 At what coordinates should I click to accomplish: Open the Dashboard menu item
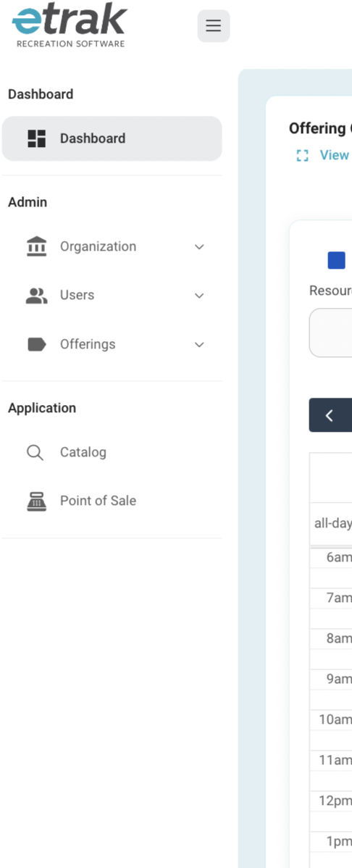[112, 138]
